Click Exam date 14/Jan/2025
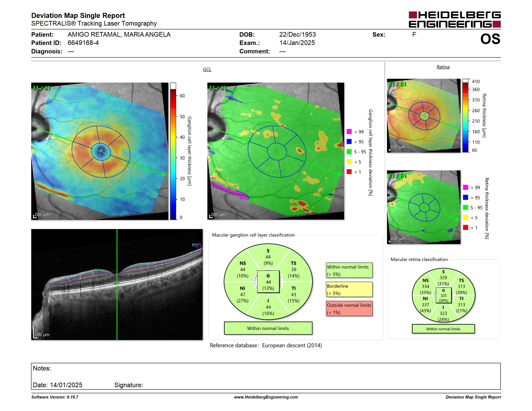 point(297,43)
